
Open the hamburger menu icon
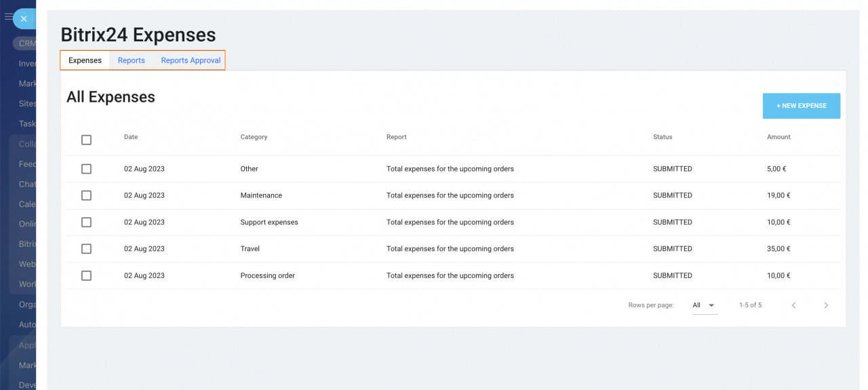pos(8,17)
